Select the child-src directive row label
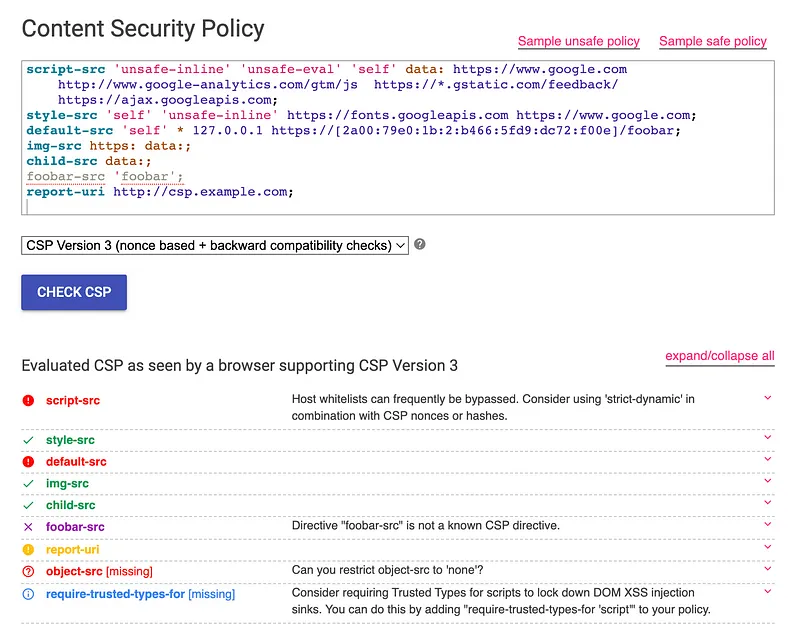 71,506
